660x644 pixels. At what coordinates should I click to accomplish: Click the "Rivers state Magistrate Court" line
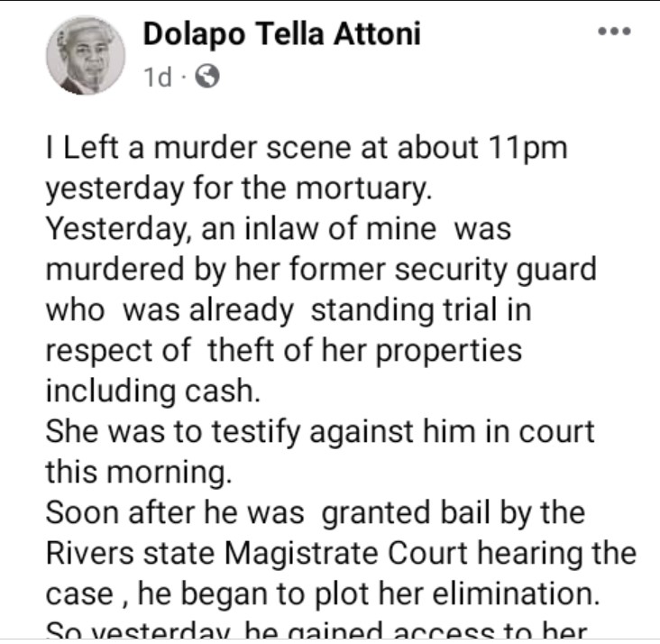click(341, 552)
